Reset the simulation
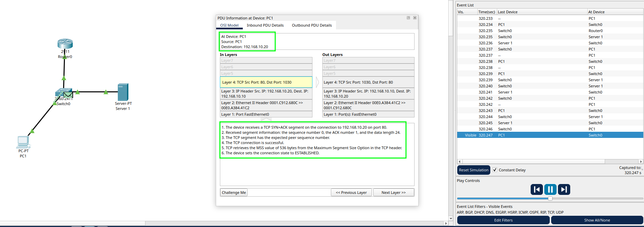The image size is (644, 227). (x=473, y=170)
